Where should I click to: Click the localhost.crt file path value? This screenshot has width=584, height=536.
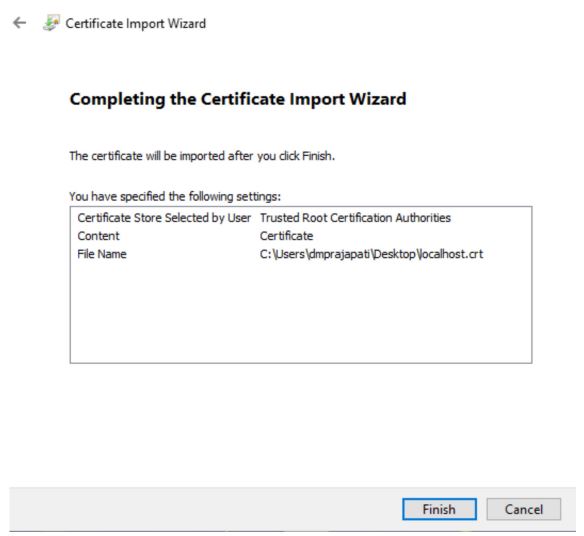click(371, 254)
